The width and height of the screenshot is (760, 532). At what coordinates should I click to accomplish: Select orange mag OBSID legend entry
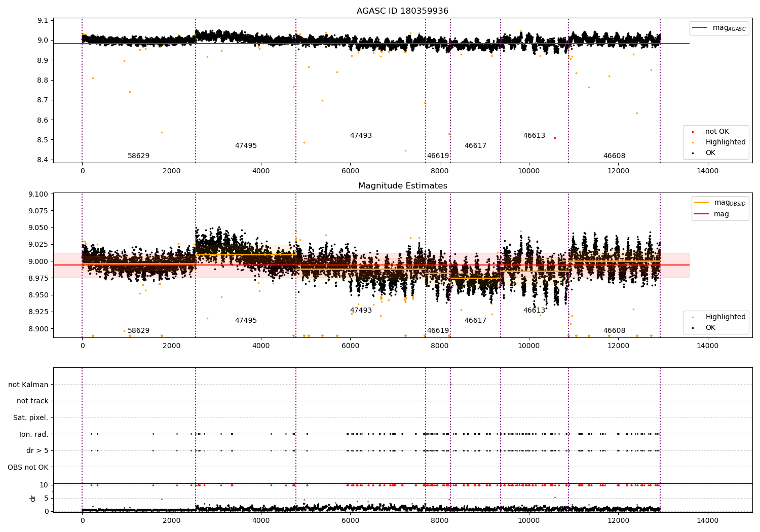(x=719, y=203)
